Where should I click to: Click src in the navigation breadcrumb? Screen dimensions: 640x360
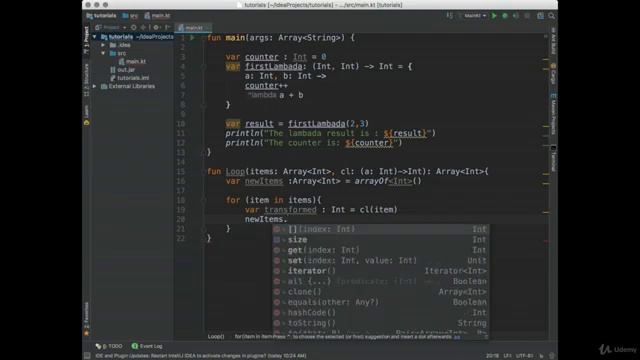tap(130, 16)
